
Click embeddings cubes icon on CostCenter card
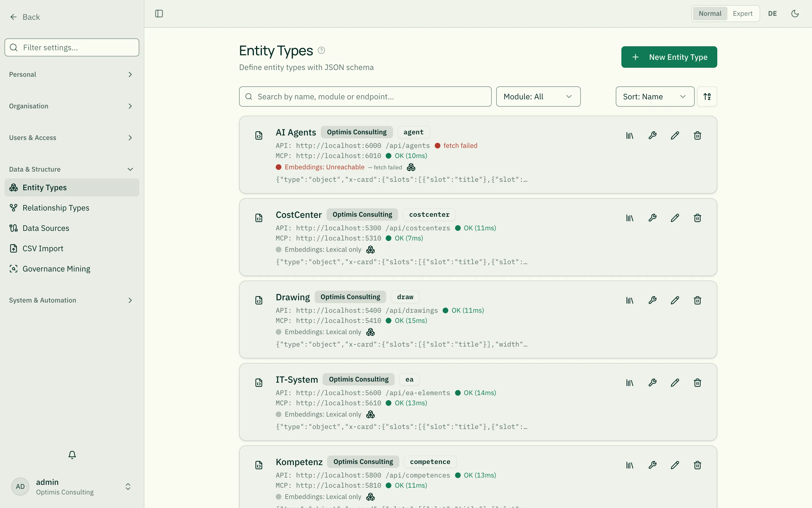click(370, 250)
